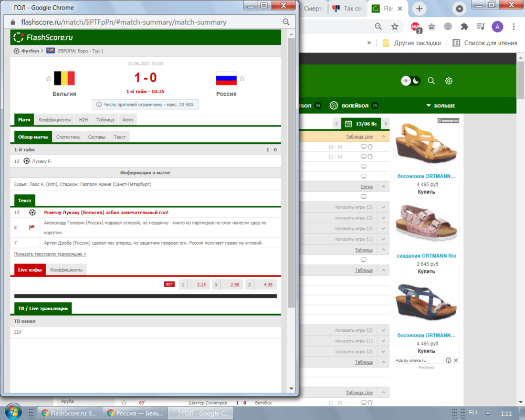
Task: Go to previous day arrow beside 13/06 Вс
Action: coord(337,123)
